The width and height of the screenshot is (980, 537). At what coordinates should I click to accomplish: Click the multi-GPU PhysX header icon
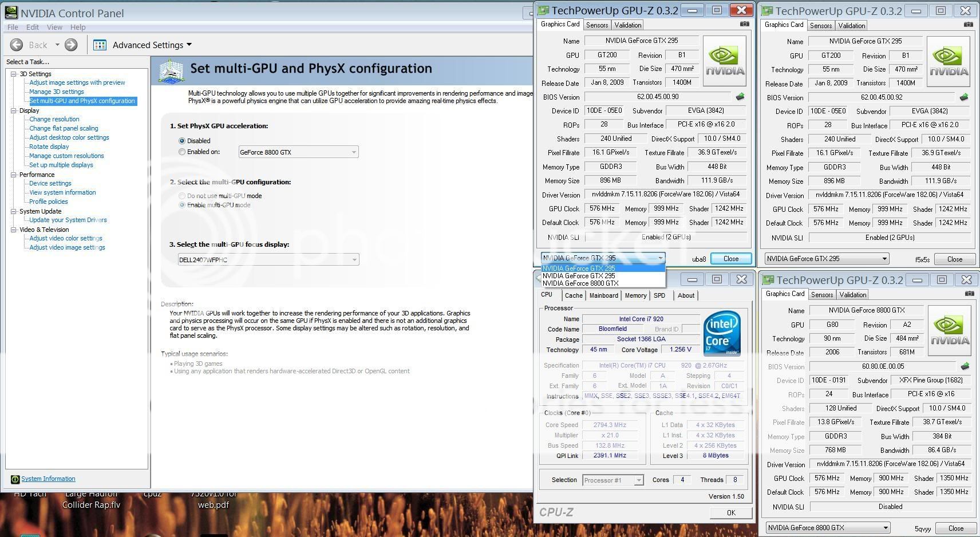pos(171,71)
